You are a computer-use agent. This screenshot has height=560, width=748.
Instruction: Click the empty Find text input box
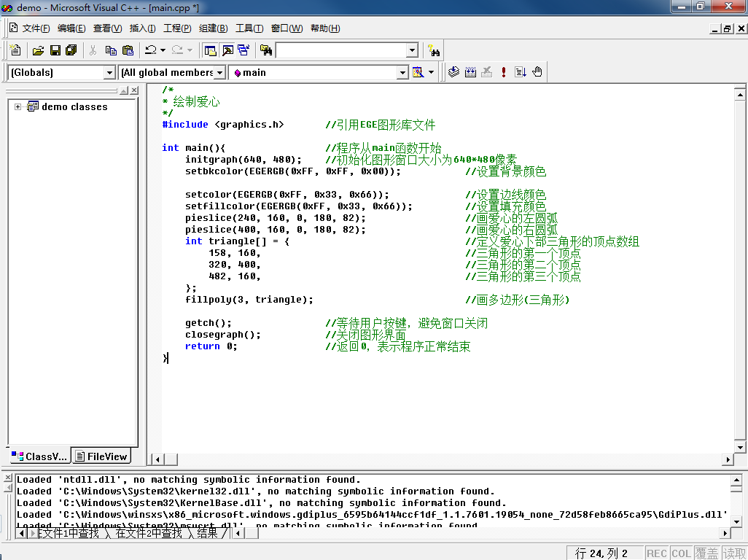click(x=340, y=50)
